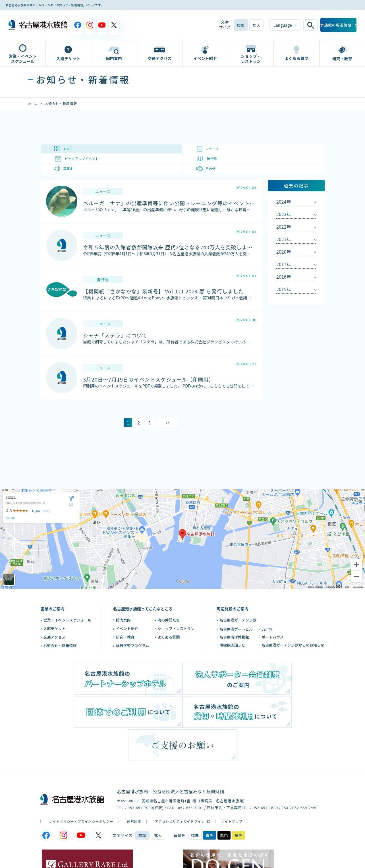The image size is (365, 868).
Task: Click beluga thumbnail image
Action: coord(62,201)
